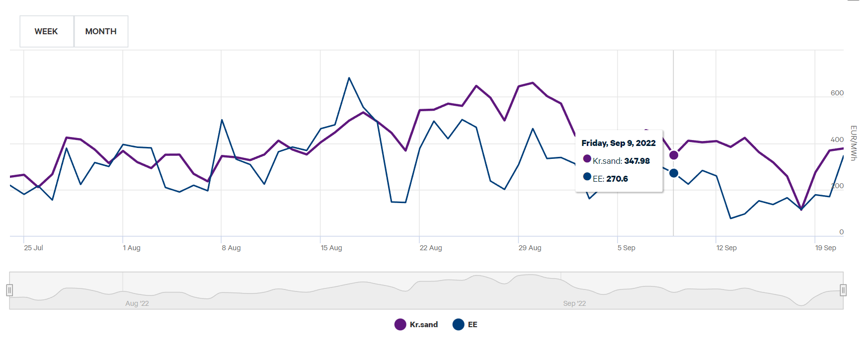Toggle EE series via its legend text
Image resolution: width=868 pixels, height=353 pixels.
pyautogui.click(x=473, y=325)
